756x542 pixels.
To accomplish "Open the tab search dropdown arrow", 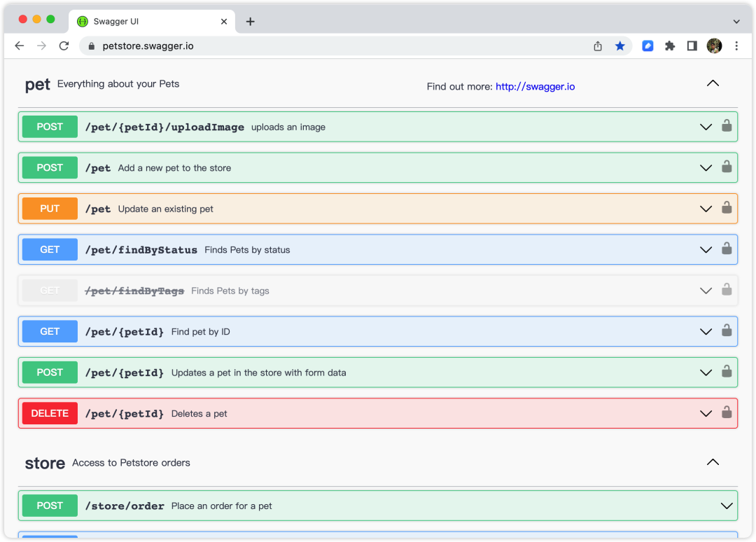I will 736,21.
